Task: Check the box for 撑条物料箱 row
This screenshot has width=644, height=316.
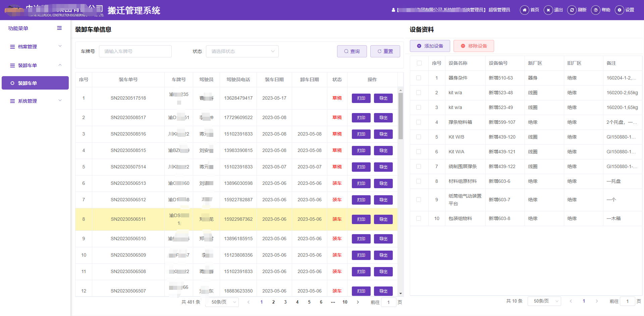Action: tap(419, 122)
